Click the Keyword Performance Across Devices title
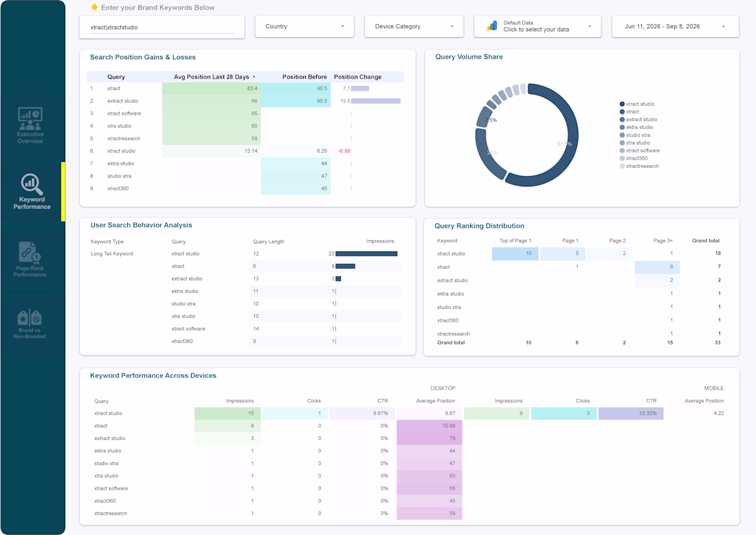Image resolution: width=756 pixels, height=535 pixels. click(x=153, y=375)
